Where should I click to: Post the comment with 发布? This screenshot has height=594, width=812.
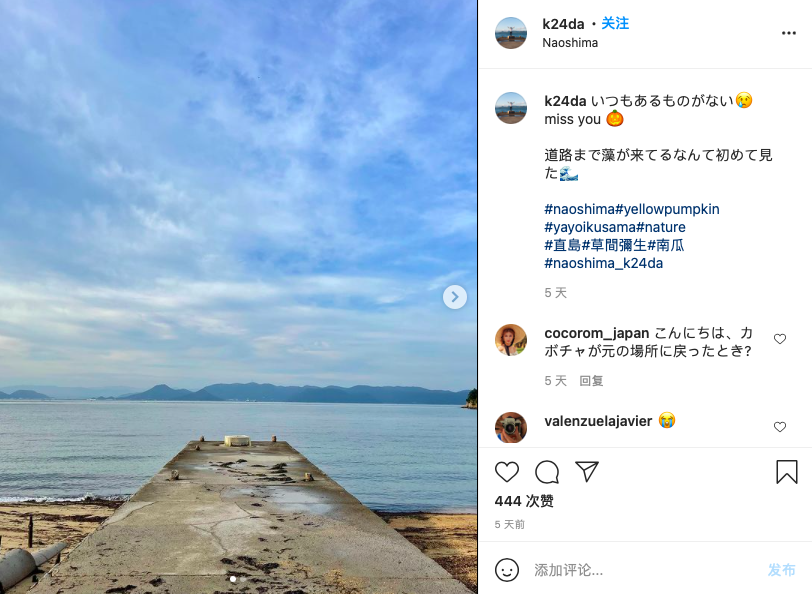(x=781, y=570)
